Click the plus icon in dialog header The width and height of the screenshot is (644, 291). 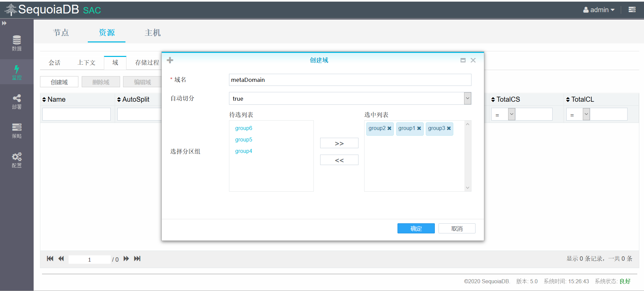click(x=170, y=60)
